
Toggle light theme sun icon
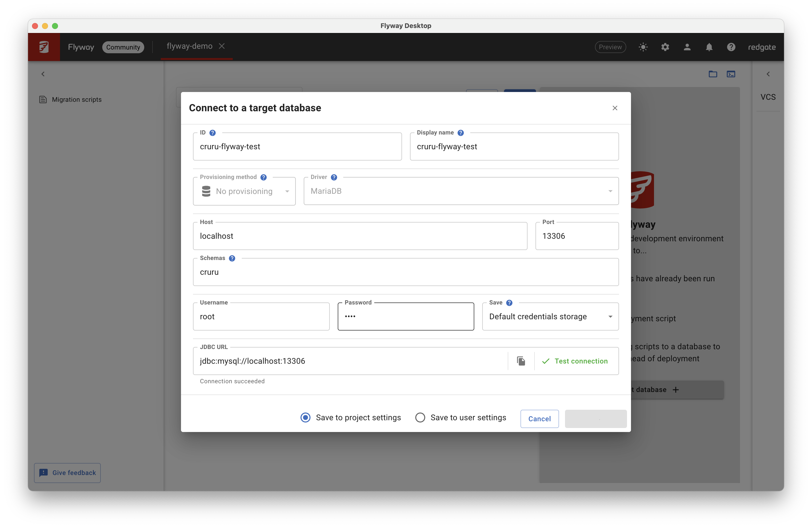(x=643, y=47)
